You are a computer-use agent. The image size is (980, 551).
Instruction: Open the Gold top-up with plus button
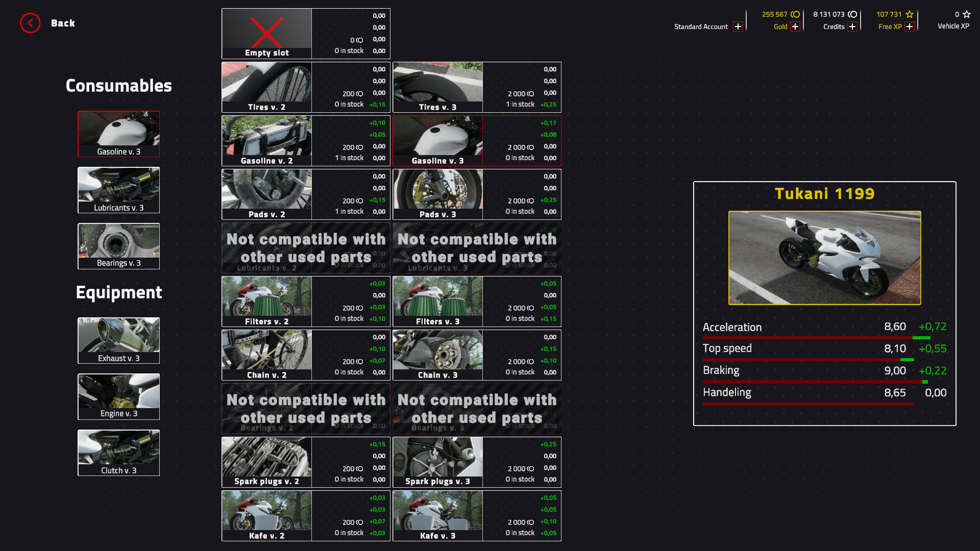point(795,27)
